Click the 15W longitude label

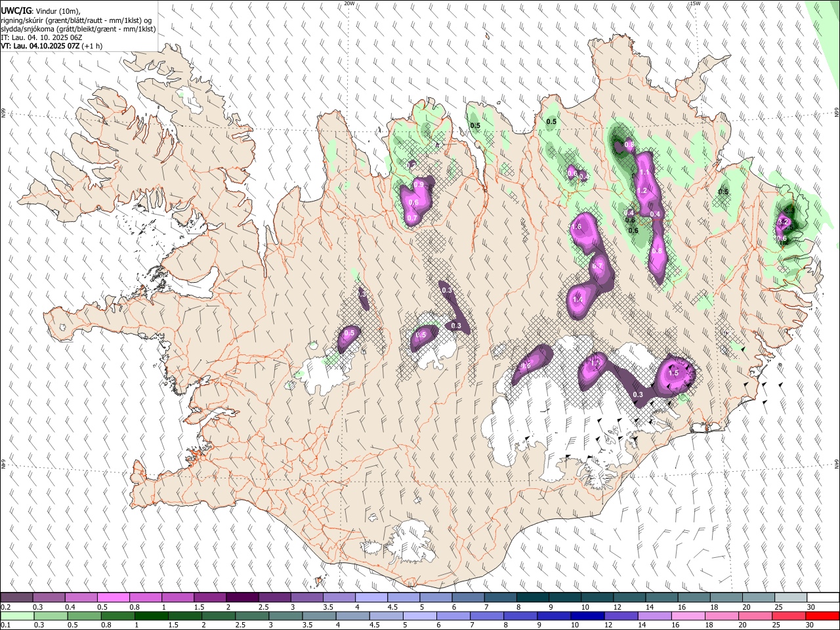coord(695,3)
